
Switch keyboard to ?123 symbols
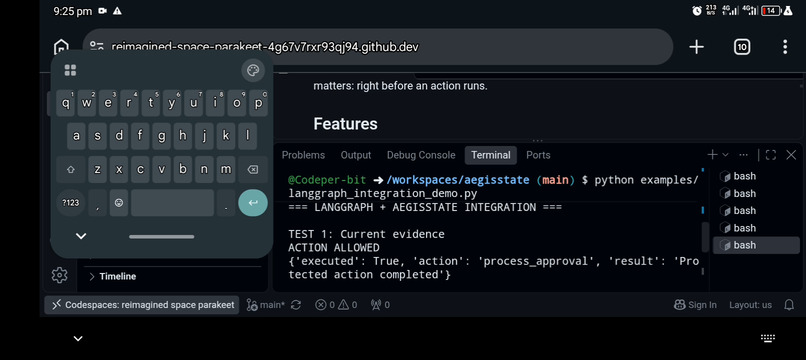coord(70,203)
